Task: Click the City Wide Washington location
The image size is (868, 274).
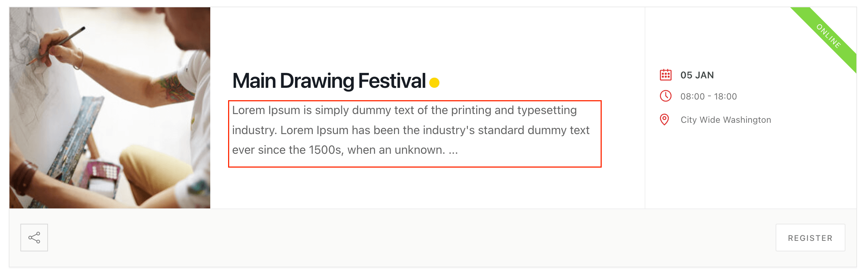Action: (x=725, y=120)
